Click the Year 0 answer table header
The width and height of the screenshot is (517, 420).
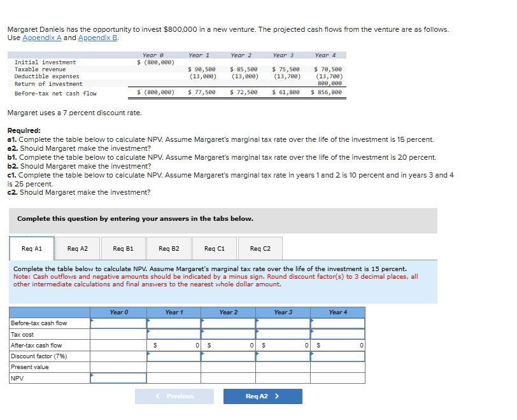point(118,312)
